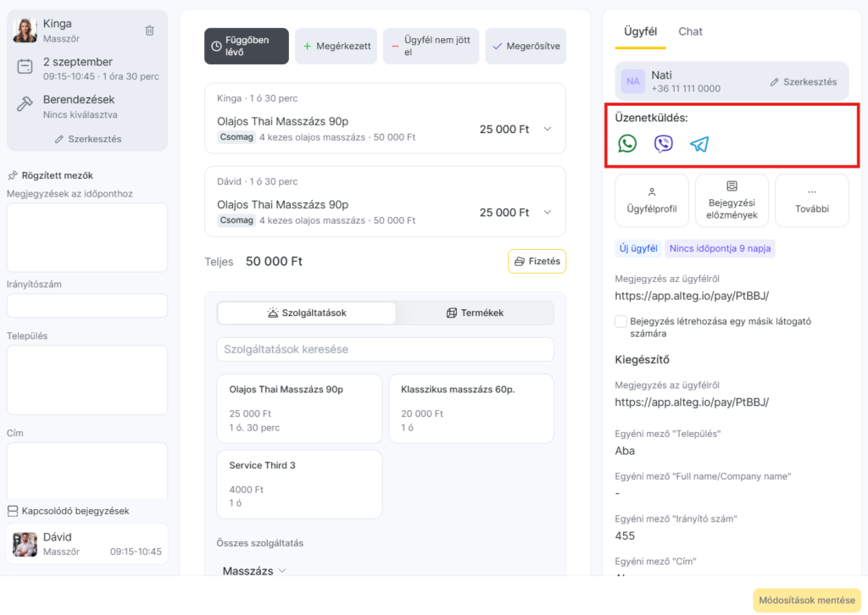Screen dimensions: 868x615
Task: Expand Kinga's Olajos Thai Masszázs row
Action: [x=548, y=129]
